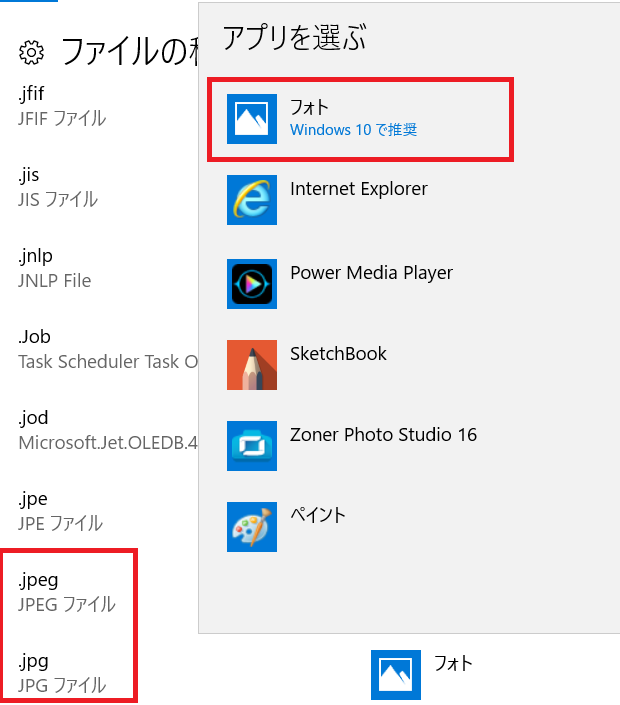Click the Zoner Photo Studio 16 icon
Viewport: 620px width, 705px height.
point(252,446)
